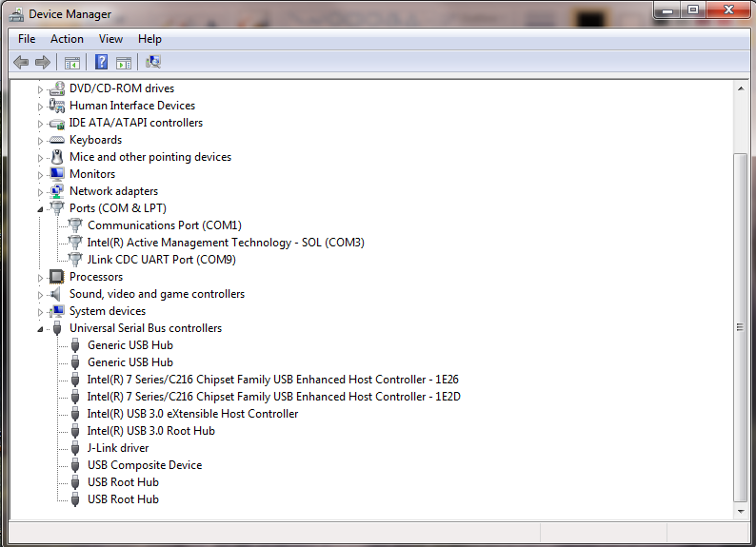The height and width of the screenshot is (547, 756).
Task: Collapse the Universal Serial Bus controllers category
Action: [x=41, y=329]
